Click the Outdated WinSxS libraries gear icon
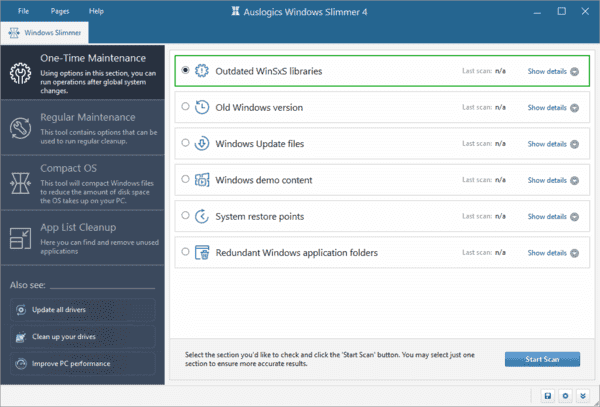 tap(202, 71)
